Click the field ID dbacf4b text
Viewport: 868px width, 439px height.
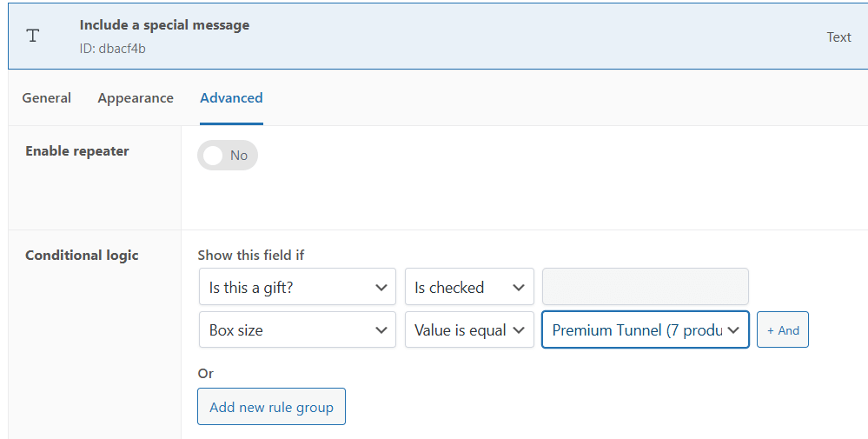coord(112,49)
